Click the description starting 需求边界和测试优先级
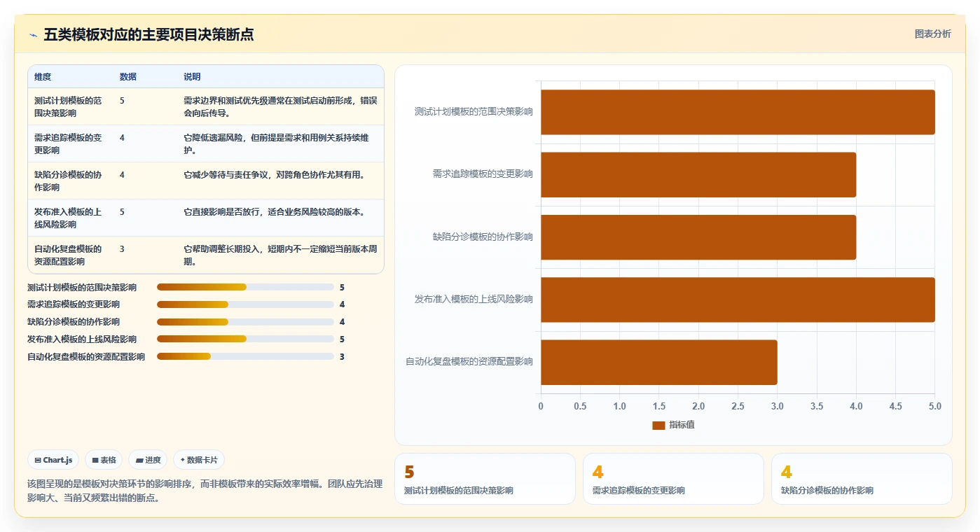980x532 pixels. 280,106
